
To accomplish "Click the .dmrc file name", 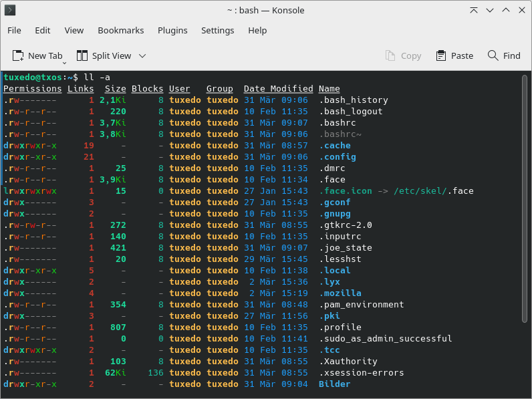I will click(x=331, y=168).
